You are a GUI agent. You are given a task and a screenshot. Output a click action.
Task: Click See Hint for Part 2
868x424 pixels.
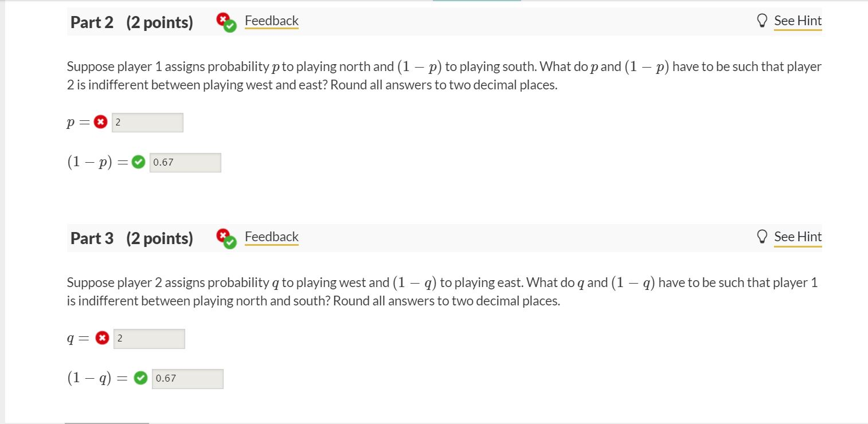tap(797, 21)
